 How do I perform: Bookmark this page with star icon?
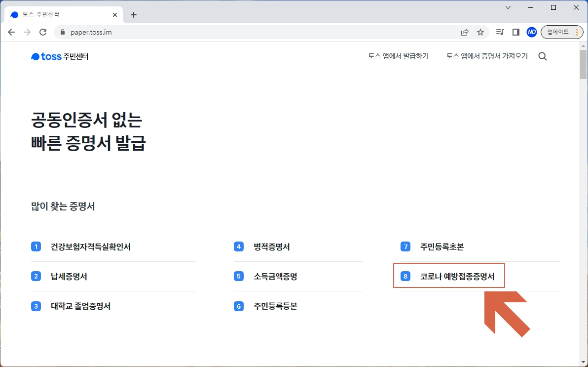point(480,32)
